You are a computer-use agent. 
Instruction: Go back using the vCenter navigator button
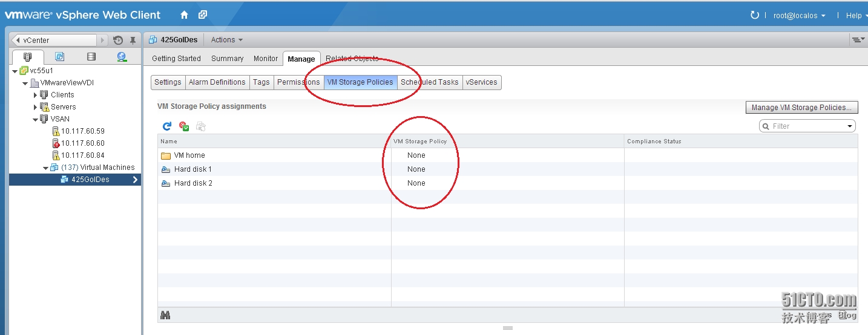point(54,41)
